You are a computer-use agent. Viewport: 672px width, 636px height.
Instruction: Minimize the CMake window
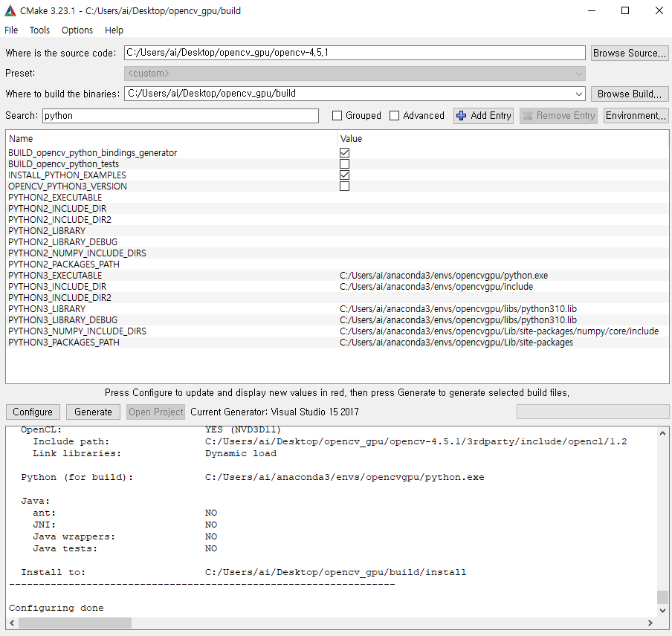click(x=592, y=10)
